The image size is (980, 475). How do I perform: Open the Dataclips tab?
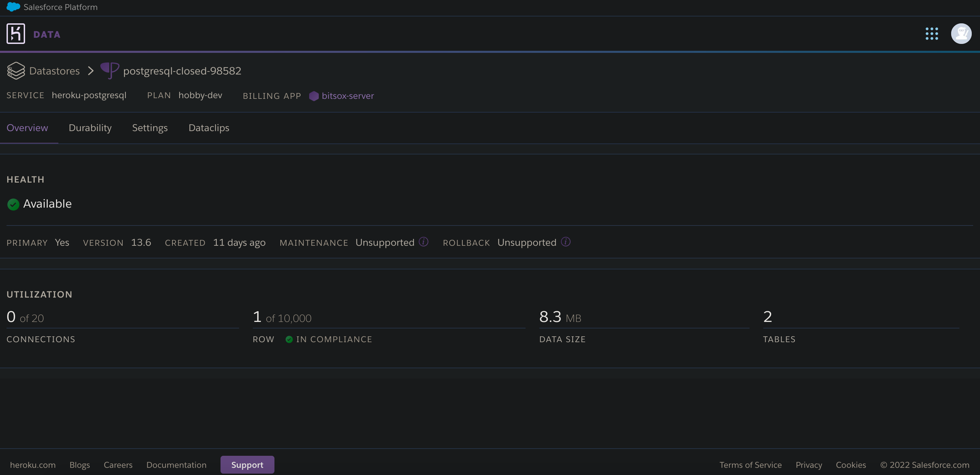coord(209,128)
